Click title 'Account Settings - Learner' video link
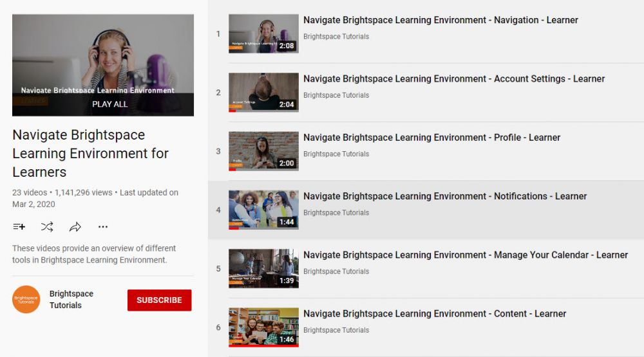Image resolution: width=644 pixels, height=357 pixels. tap(454, 78)
